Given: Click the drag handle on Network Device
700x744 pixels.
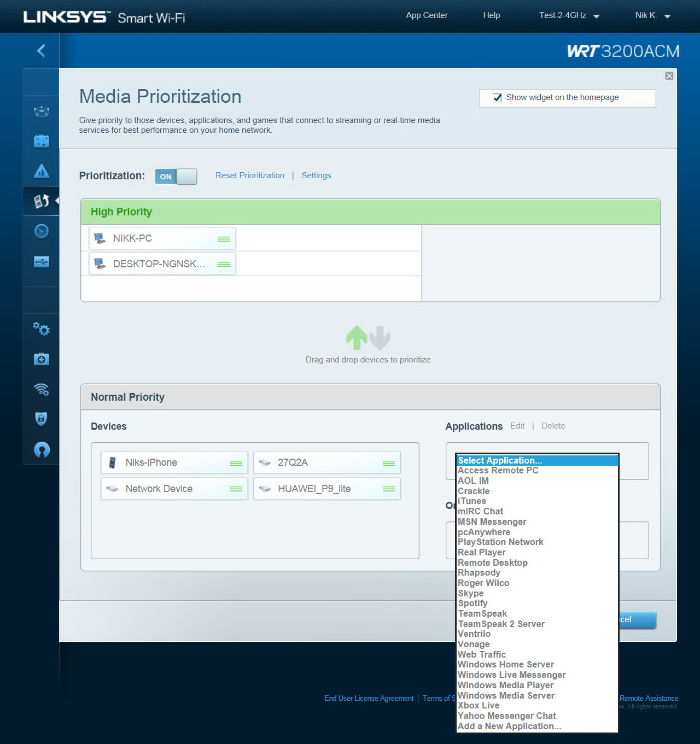Looking at the screenshot, I should pos(236,489).
